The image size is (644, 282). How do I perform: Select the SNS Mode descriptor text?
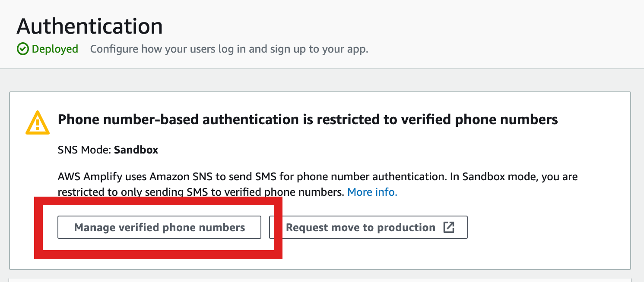tap(83, 150)
